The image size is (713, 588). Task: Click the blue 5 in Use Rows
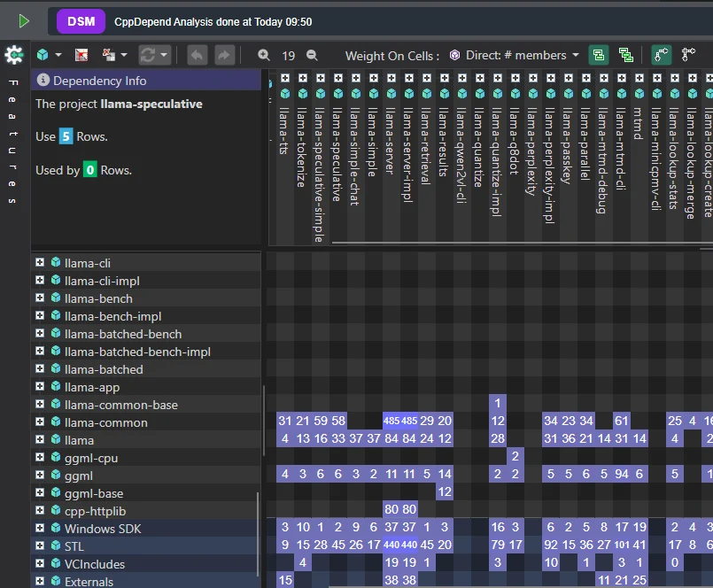click(x=66, y=136)
